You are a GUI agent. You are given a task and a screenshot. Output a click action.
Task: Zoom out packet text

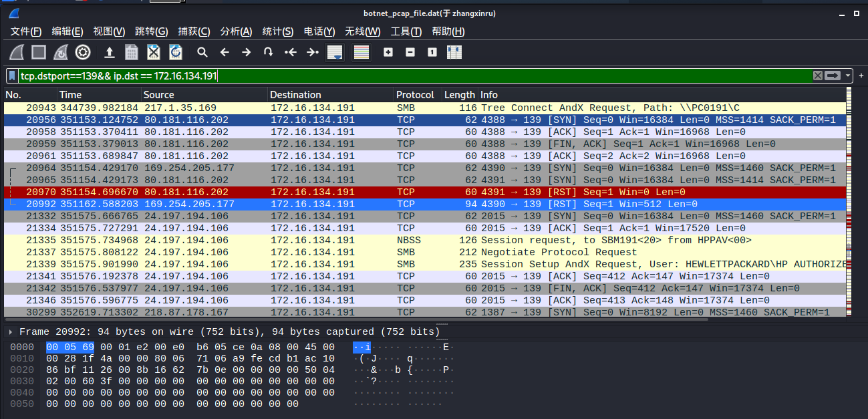pos(410,52)
